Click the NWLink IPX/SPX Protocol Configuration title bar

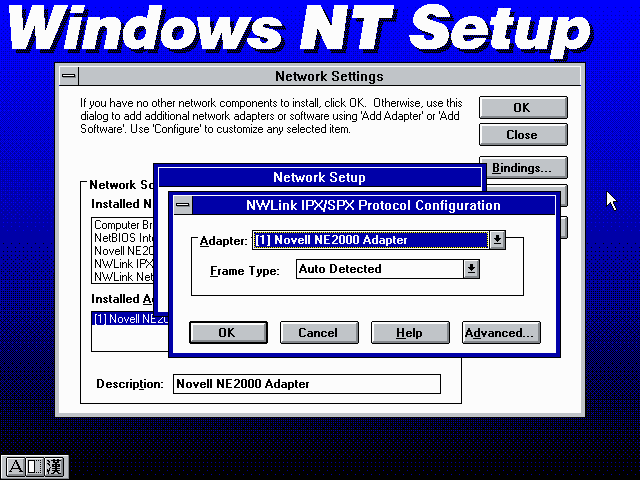click(x=373, y=205)
